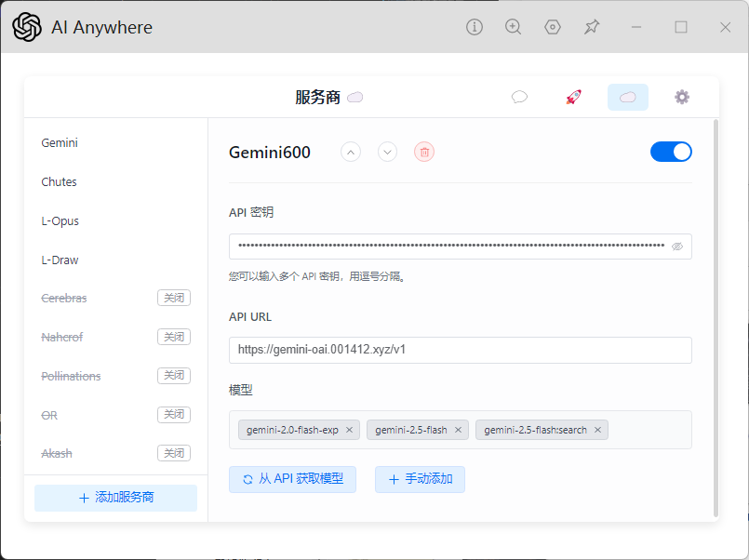Close the AI Anywhere window
Viewport: 749px width, 560px height.
(x=725, y=27)
